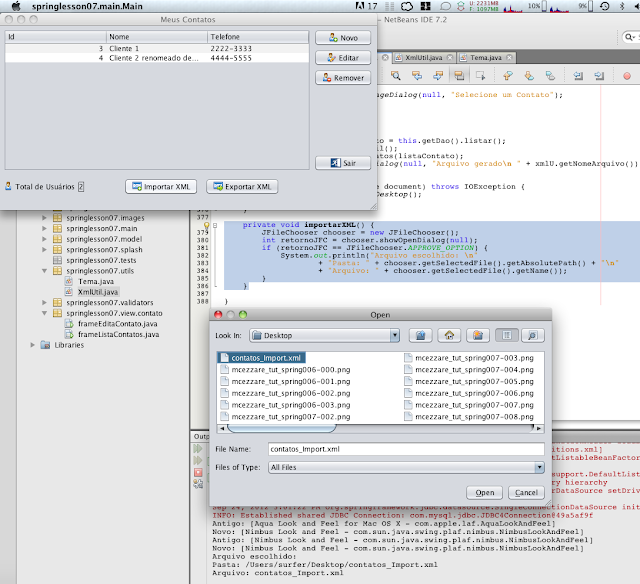Screen dimensions: 640x584
Task: Click the File Name input field
Action: click(406, 449)
